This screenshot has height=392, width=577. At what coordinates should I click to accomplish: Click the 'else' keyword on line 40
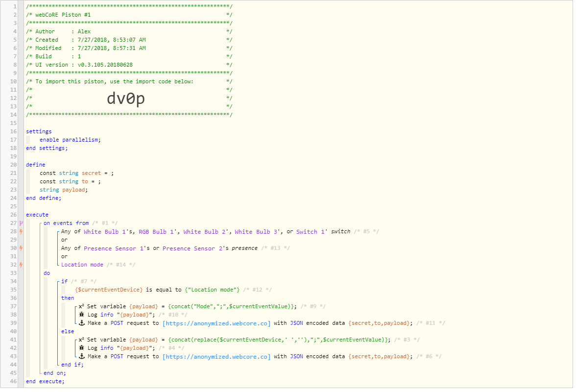(x=68, y=331)
